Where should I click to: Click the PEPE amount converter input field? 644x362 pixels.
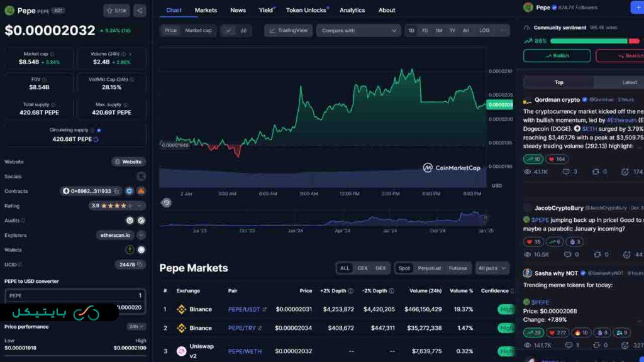pyautogui.click(x=75, y=295)
